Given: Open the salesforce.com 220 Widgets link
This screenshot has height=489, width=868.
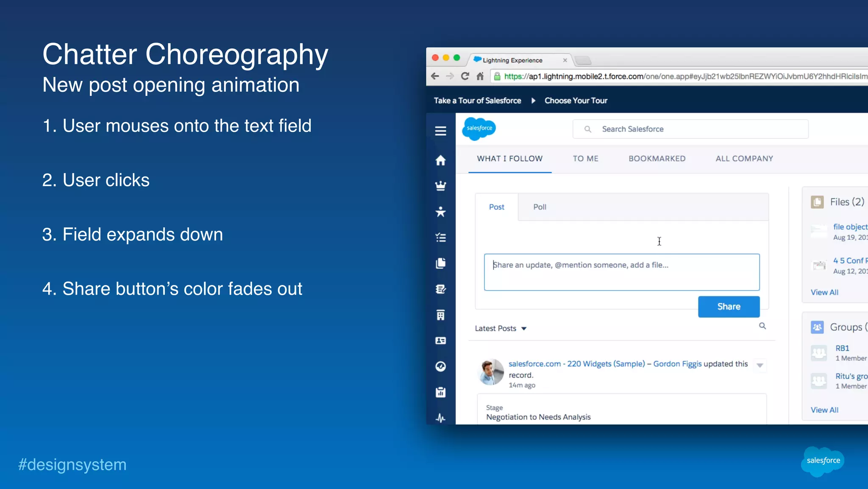Looking at the screenshot, I should [x=576, y=364].
